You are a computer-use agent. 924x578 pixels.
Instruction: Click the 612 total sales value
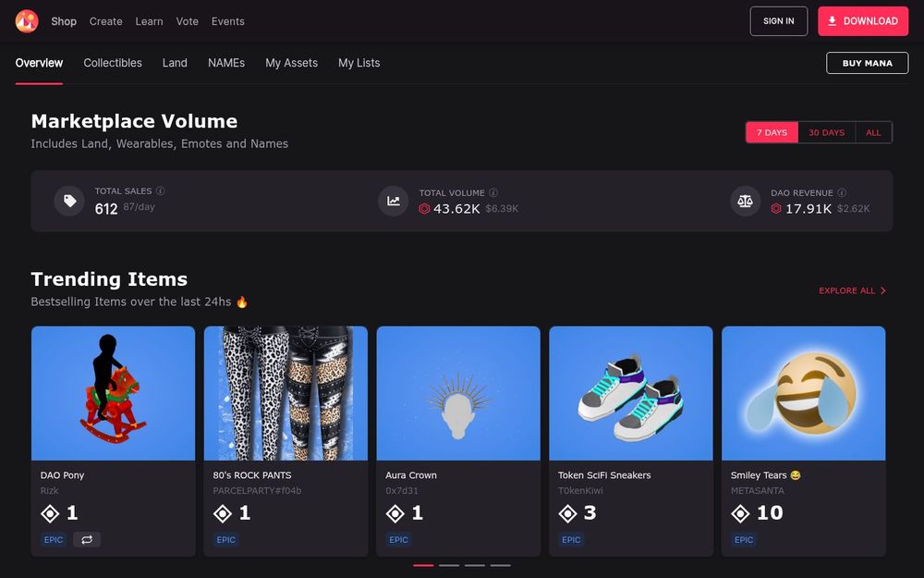(x=106, y=209)
